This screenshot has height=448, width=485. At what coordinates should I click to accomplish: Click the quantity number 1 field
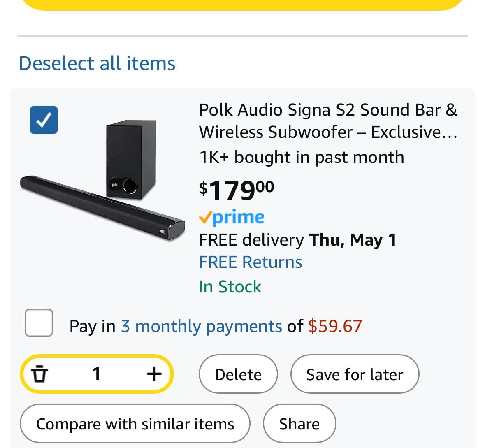pos(97,374)
